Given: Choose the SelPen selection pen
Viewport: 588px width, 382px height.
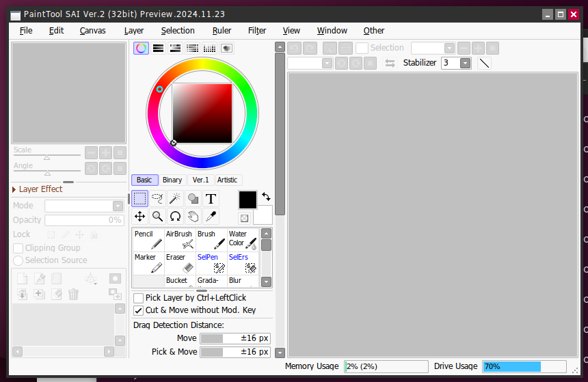Looking at the screenshot, I should [211, 263].
